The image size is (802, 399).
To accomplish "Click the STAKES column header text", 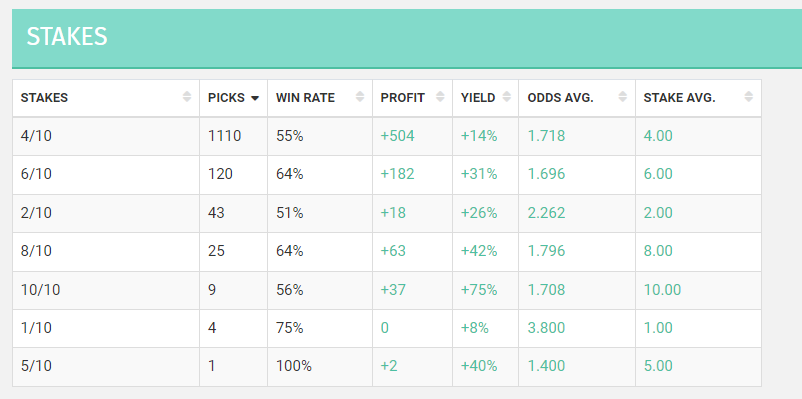I will (44, 98).
